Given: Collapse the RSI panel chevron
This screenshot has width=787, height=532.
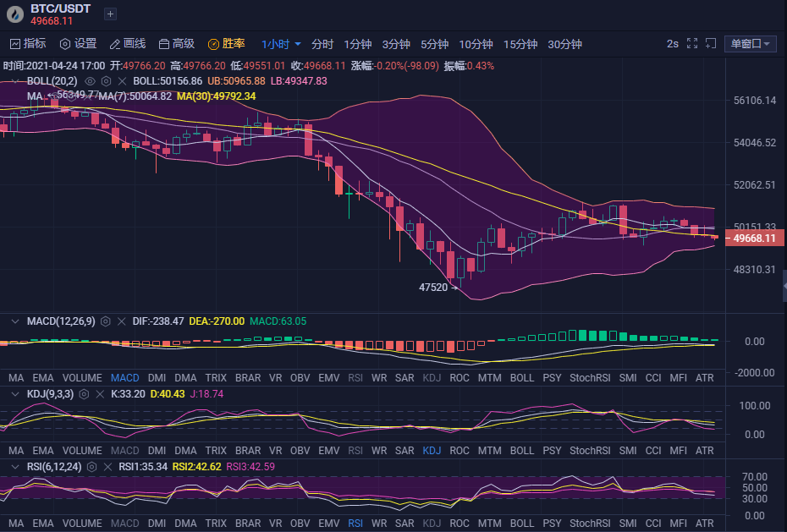Looking at the screenshot, I should (15, 467).
